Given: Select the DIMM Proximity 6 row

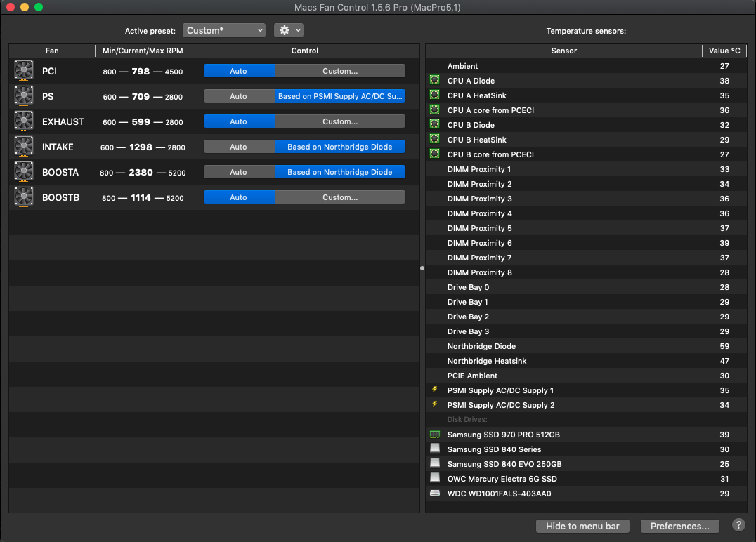Looking at the screenshot, I should coord(586,243).
